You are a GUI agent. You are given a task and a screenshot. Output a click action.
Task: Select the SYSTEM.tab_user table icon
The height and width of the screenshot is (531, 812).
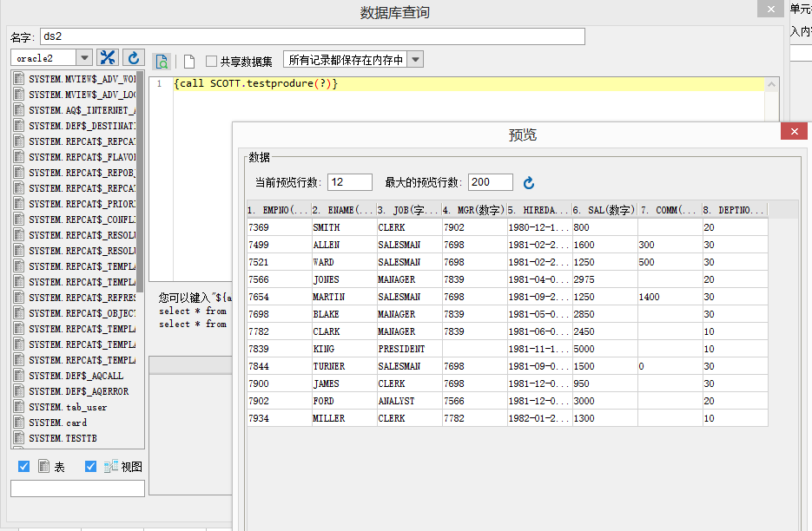click(19, 407)
